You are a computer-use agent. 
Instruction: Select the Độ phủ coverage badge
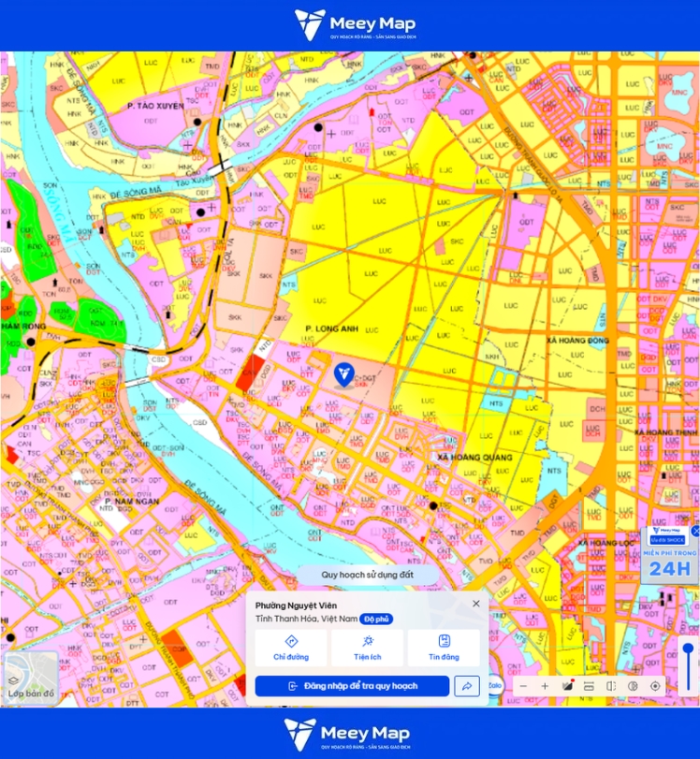click(376, 620)
